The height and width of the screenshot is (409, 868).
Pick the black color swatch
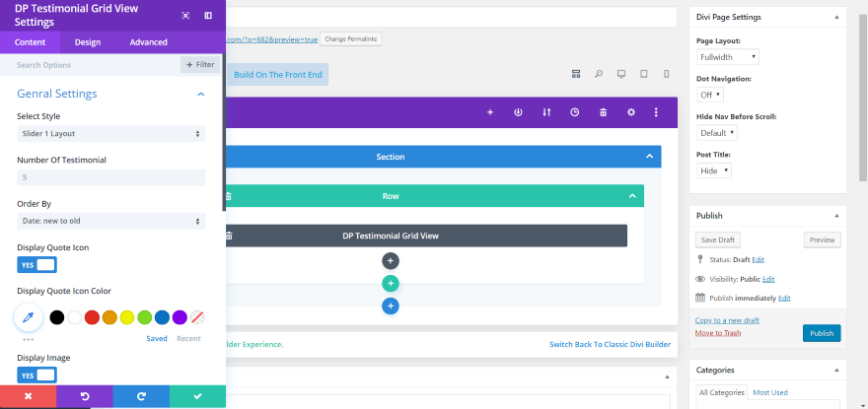[57, 317]
